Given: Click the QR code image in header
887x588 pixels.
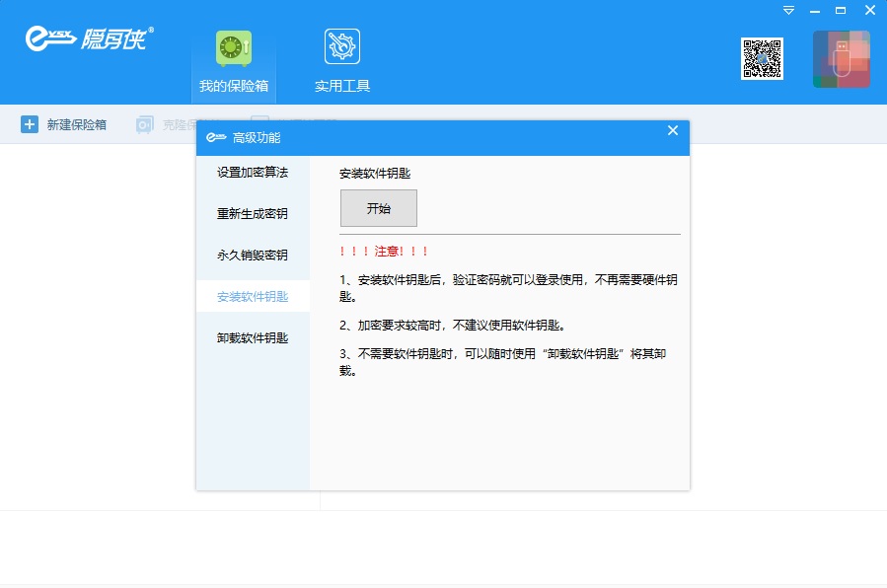Looking at the screenshot, I should coord(762,58).
